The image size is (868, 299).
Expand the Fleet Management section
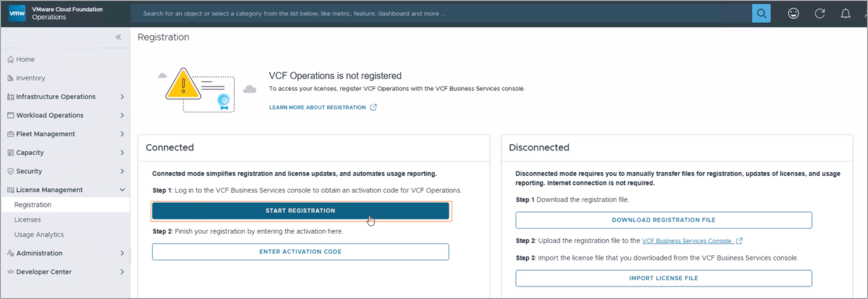[122, 134]
